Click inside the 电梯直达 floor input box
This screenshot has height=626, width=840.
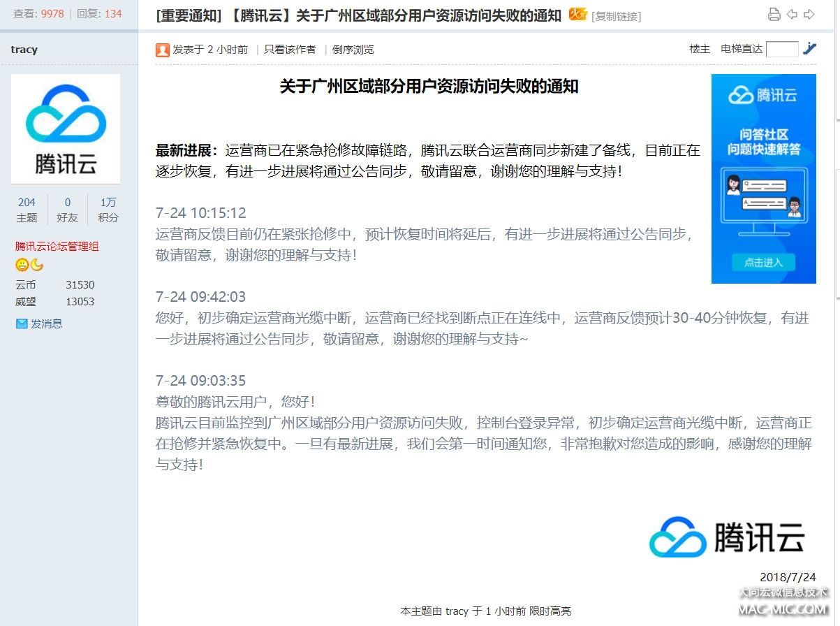click(782, 49)
